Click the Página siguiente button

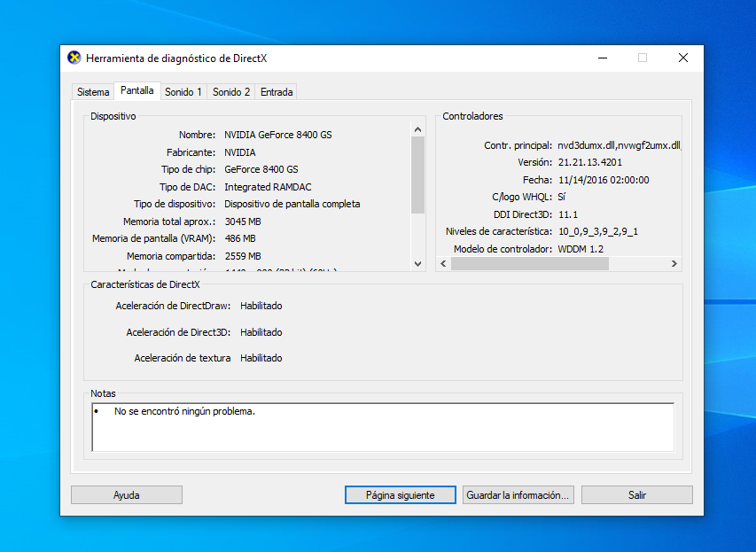pyautogui.click(x=401, y=495)
